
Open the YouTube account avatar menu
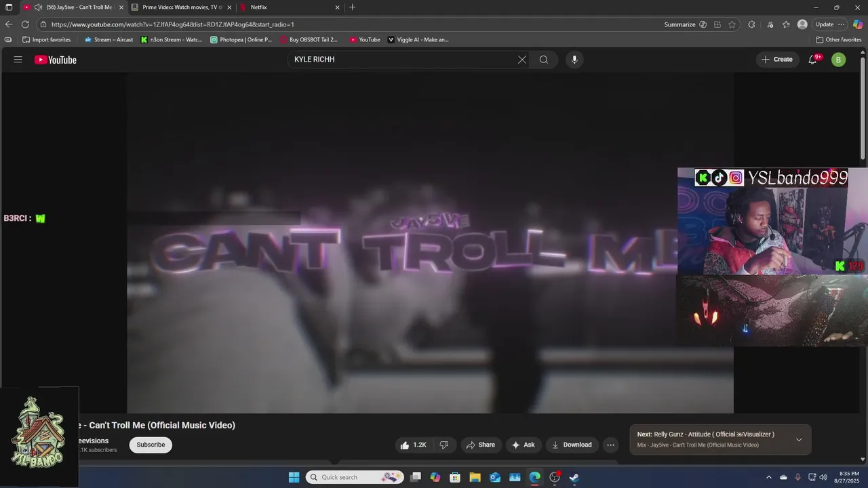839,60
